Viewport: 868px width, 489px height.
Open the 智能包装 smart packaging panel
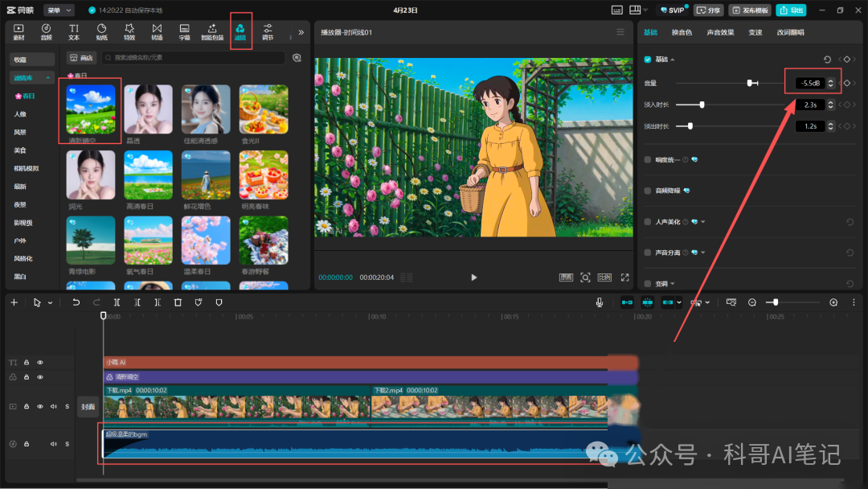[212, 32]
